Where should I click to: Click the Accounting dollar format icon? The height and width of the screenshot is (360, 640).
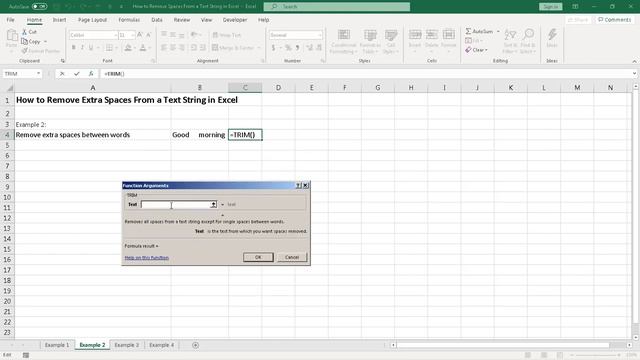coord(273,48)
